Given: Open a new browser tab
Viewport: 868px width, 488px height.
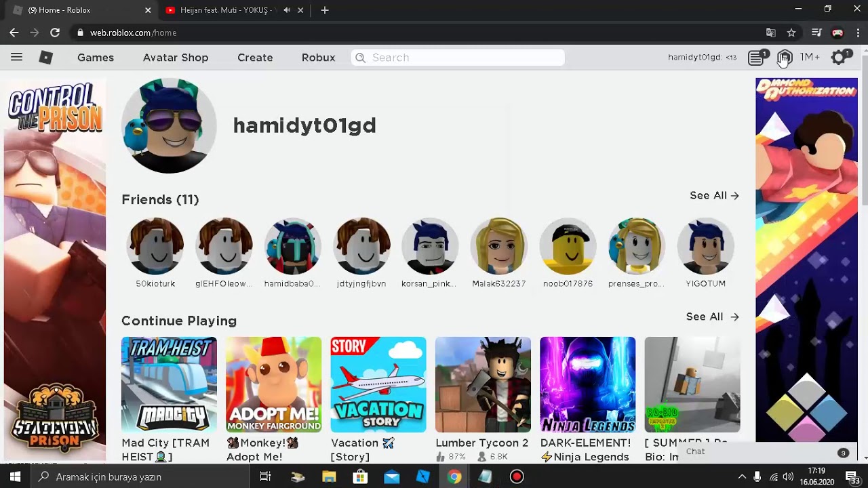Looking at the screenshot, I should point(325,10).
